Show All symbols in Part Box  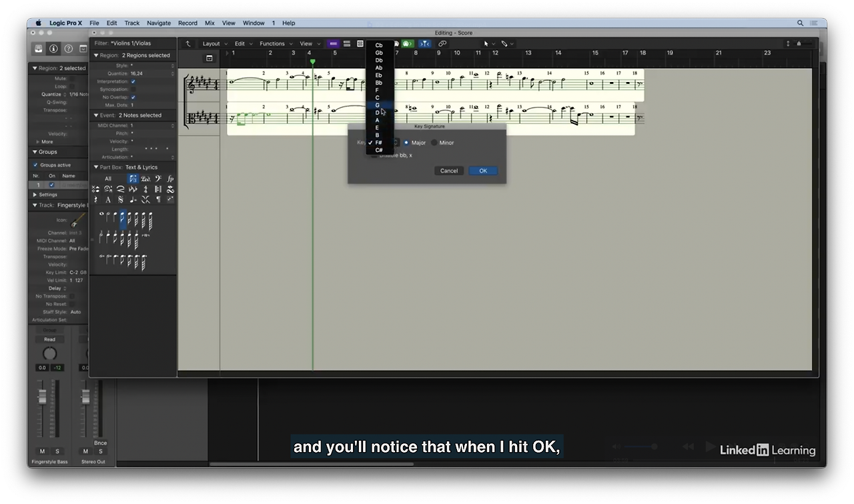[108, 179]
